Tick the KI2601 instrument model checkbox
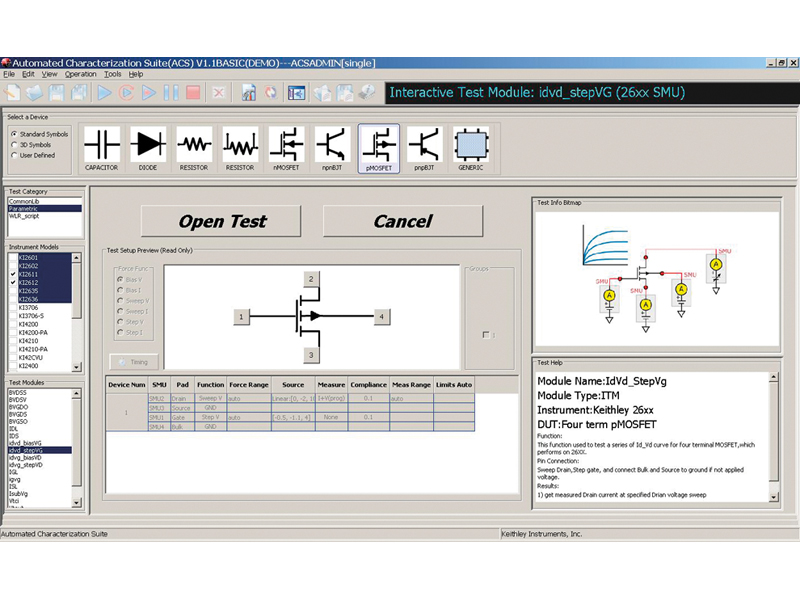Viewport: 800px width, 600px height. coord(13,256)
